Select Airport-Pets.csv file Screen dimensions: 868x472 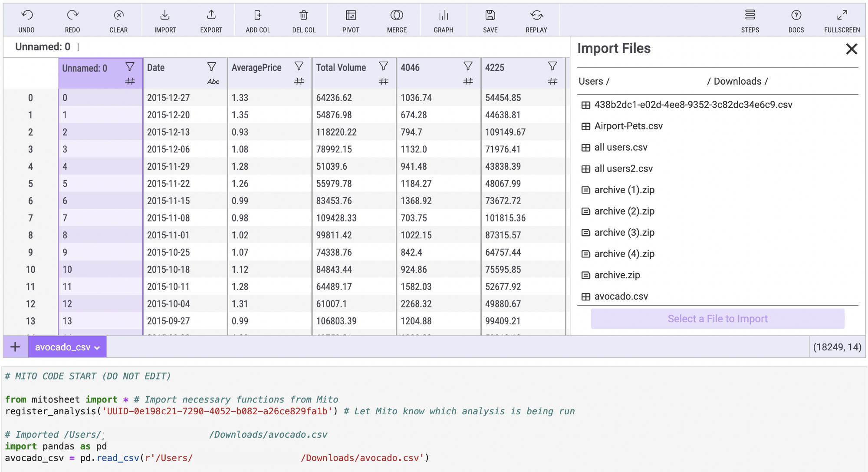(x=628, y=126)
